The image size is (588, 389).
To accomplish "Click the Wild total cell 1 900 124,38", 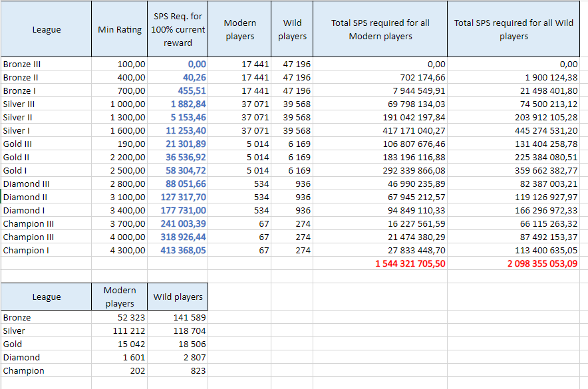I will [x=514, y=77].
